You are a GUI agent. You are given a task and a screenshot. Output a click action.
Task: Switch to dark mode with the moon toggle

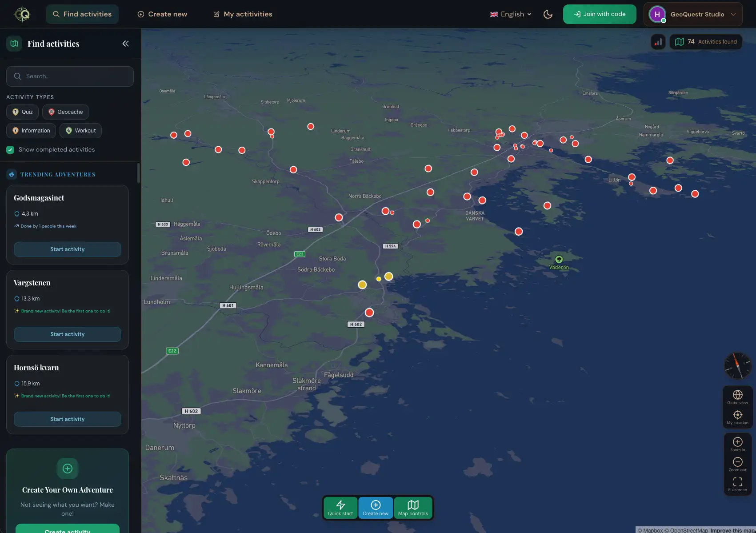point(548,14)
